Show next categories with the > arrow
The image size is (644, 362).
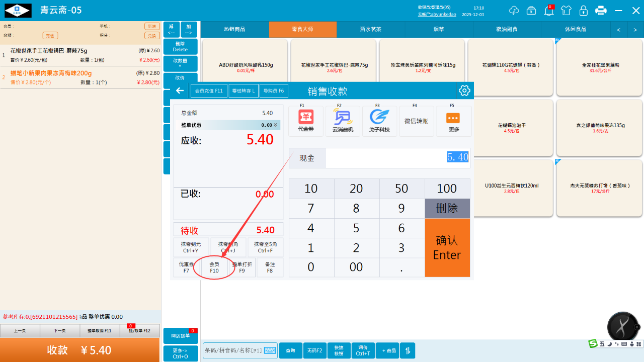[635, 30]
